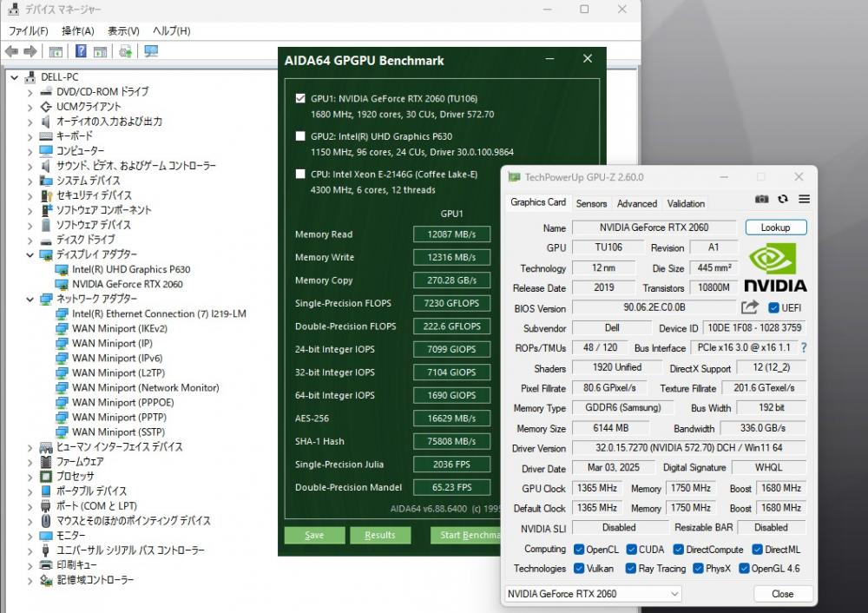
Task: Click the blue Help question-mark toolbar icon
Action: pyautogui.click(x=81, y=51)
